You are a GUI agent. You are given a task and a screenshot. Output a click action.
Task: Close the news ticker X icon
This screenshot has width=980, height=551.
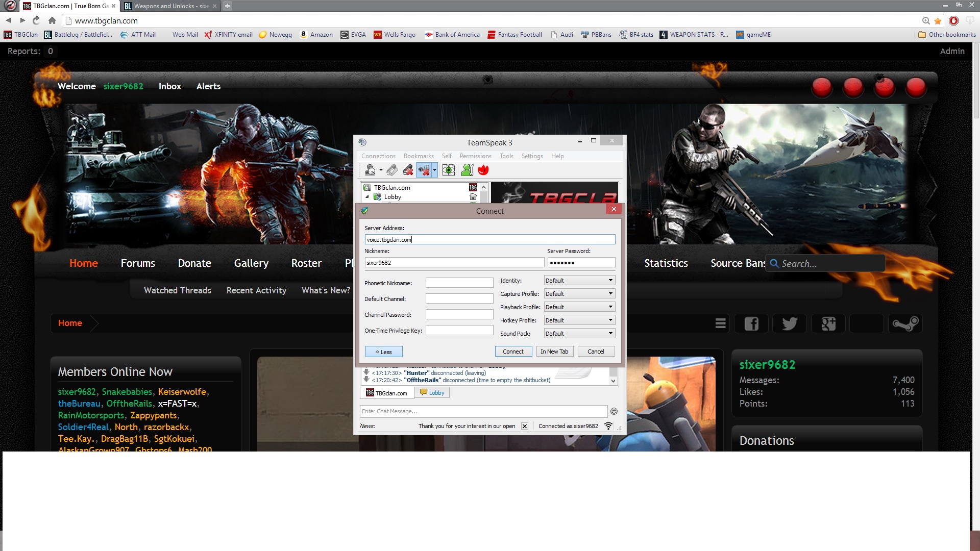pyautogui.click(x=525, y=426)
